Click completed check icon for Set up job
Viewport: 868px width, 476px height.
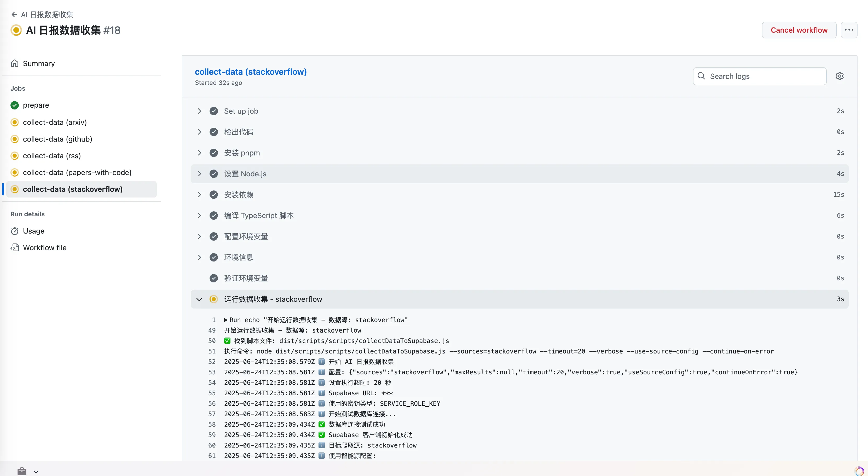coord(214,111)
